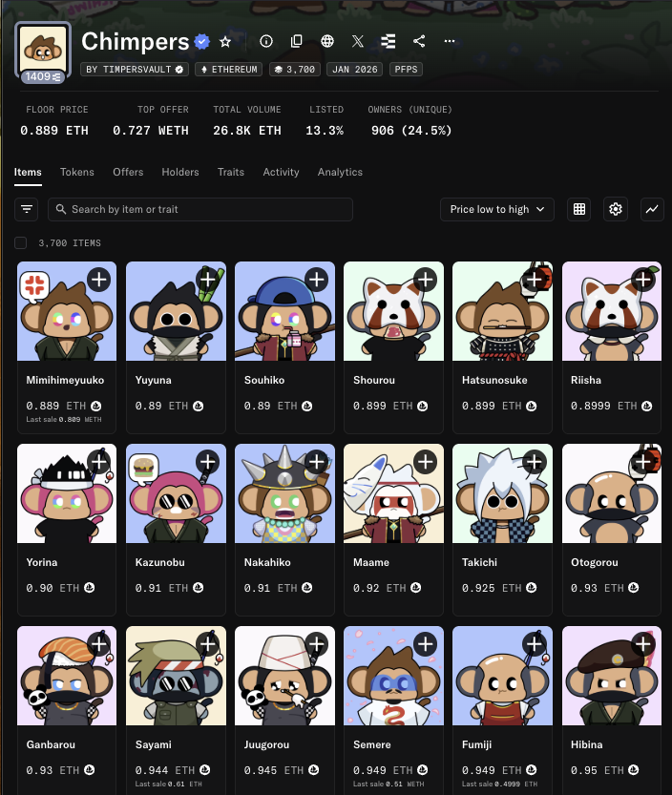Open the Yuyuna NFT thumbnail

(x=176, y=311)
